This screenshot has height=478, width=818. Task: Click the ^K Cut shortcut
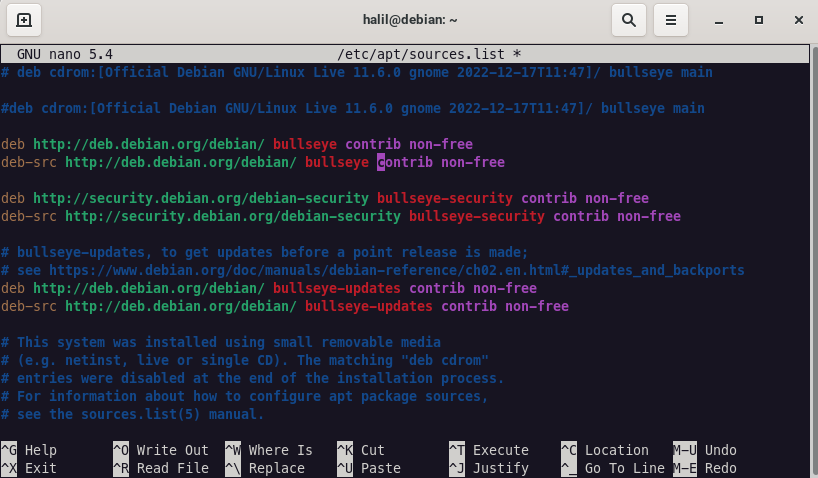tap(361, 450)
